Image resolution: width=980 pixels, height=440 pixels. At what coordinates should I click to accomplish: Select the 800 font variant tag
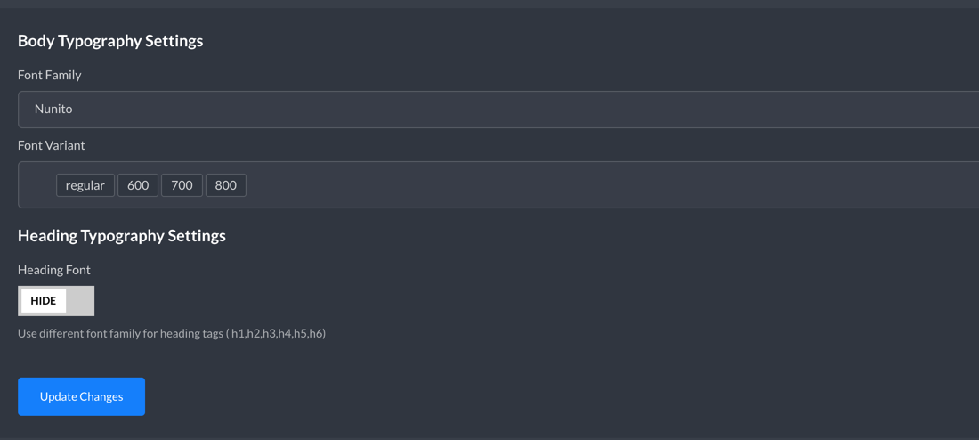point(225,185)
